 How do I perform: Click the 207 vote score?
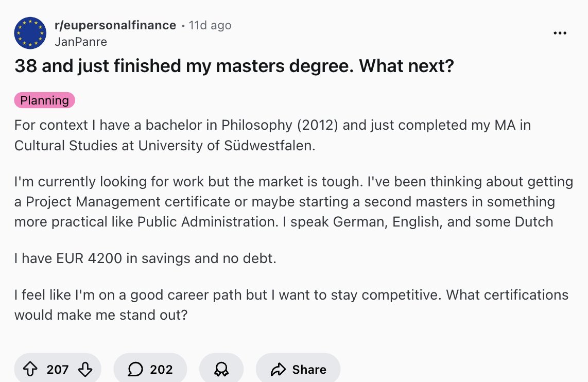57,369
